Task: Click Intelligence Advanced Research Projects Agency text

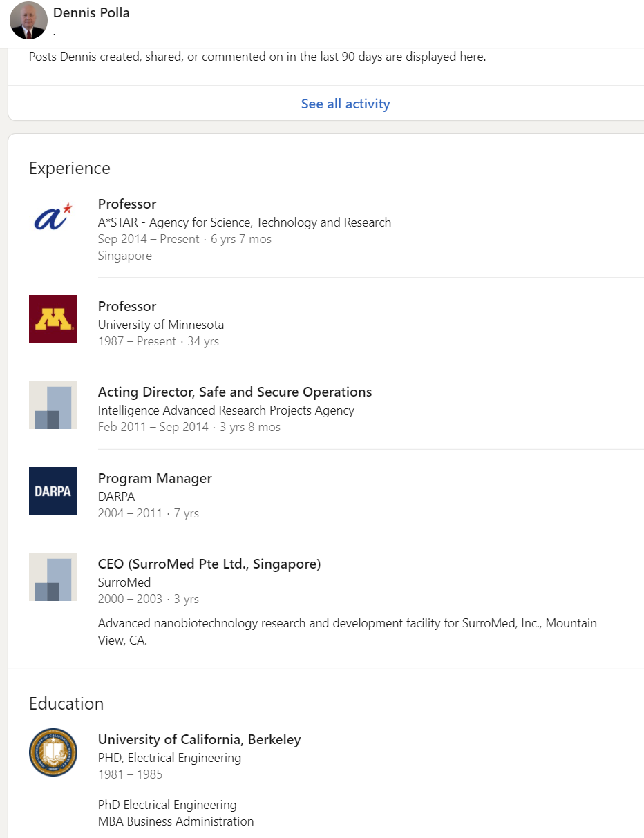Action: click(x=226, y=410)
